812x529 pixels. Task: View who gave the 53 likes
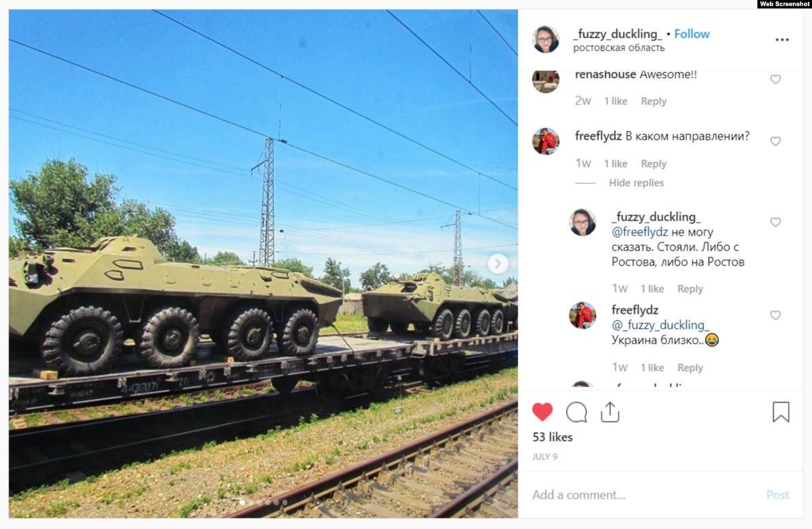click(553, 437)
